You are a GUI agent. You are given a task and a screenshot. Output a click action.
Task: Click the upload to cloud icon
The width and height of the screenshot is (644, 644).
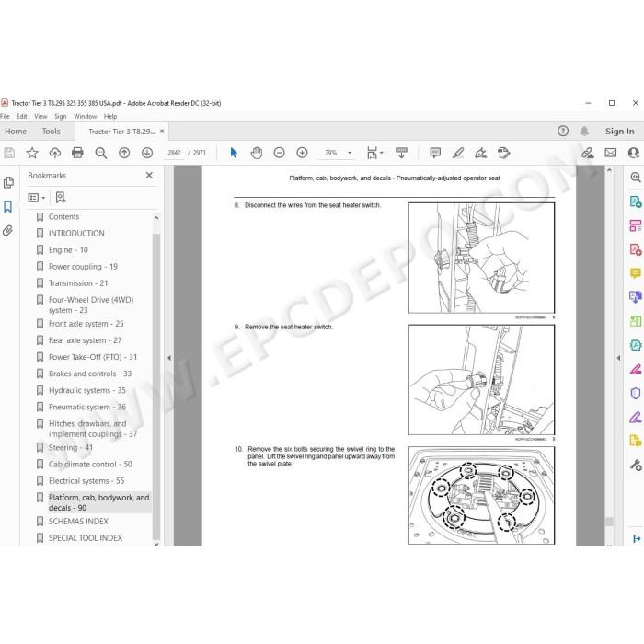[54, 154]
